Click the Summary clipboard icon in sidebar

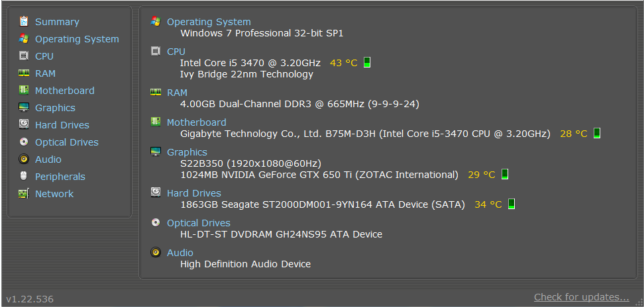coord(24,21)
